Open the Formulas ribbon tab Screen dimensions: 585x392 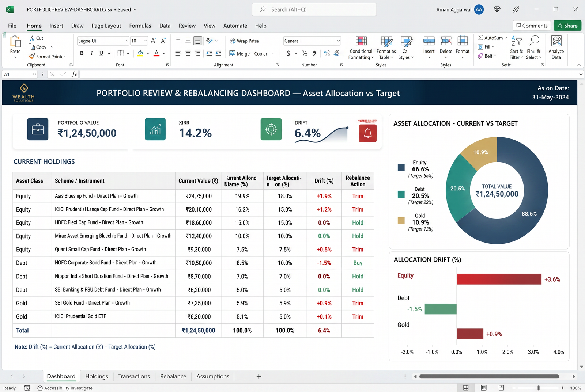140,26
